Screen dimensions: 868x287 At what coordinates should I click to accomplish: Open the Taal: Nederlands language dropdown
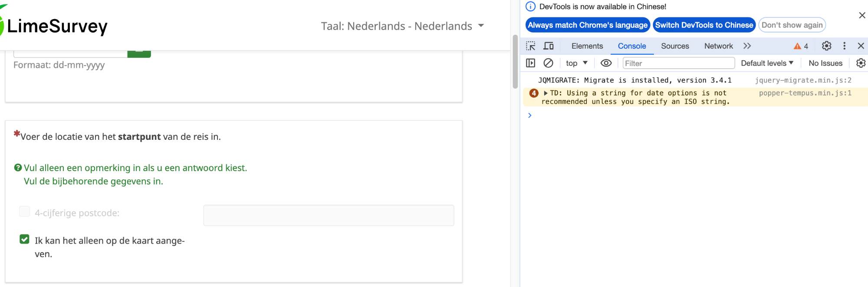(x=402, y=26)
